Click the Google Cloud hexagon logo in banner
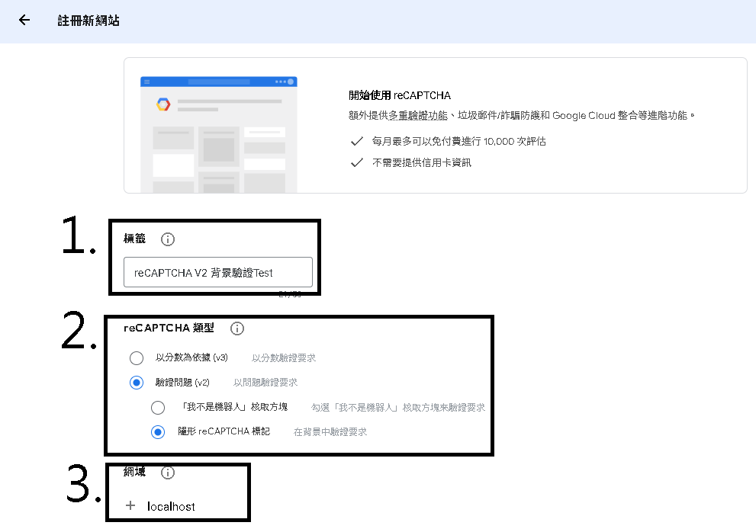Viewport: 756px width, 532px height. coord(163,104)
